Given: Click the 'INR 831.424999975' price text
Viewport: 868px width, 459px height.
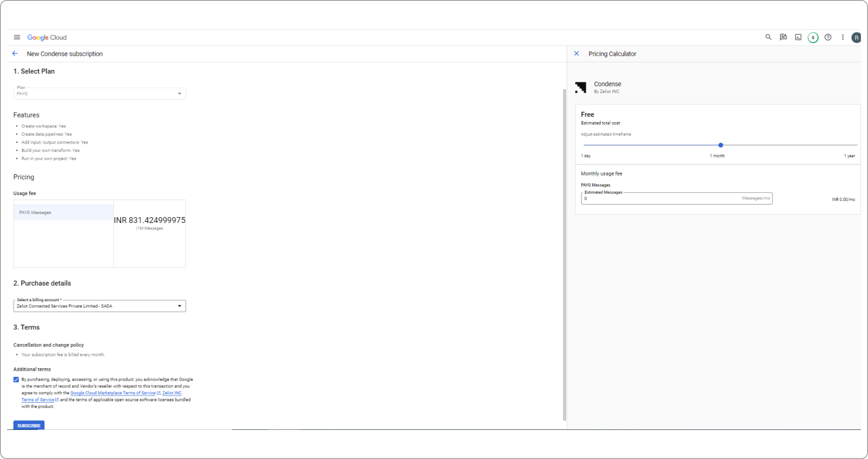Looking at the screenshot, I should (x=149, y=220).
